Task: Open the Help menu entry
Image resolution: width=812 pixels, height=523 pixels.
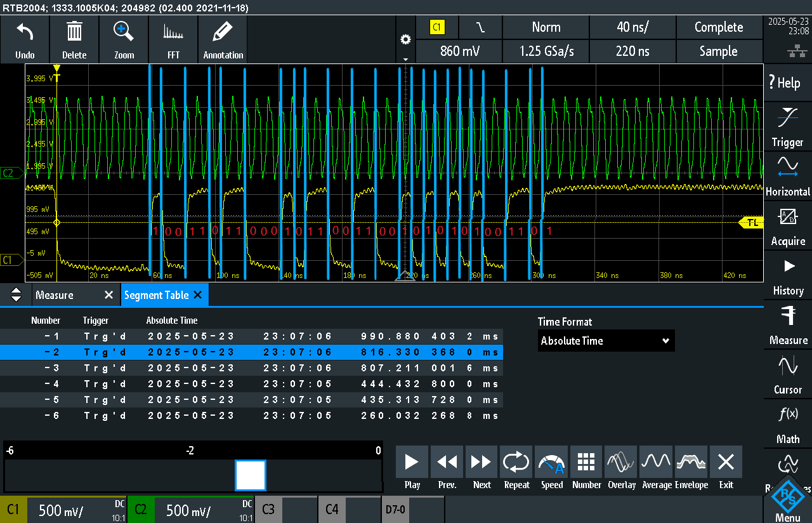Action: pyautogui.click(x=787, y=83)
